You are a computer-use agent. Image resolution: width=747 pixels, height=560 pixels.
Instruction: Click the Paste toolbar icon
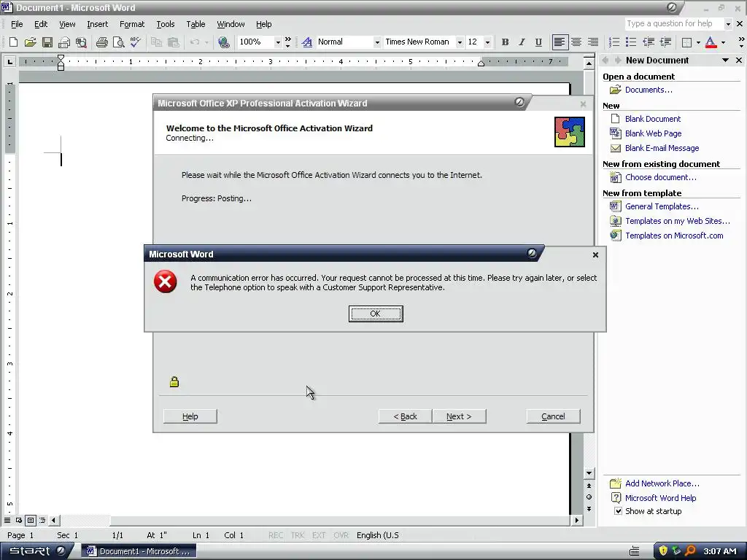[x=174, y=42]
